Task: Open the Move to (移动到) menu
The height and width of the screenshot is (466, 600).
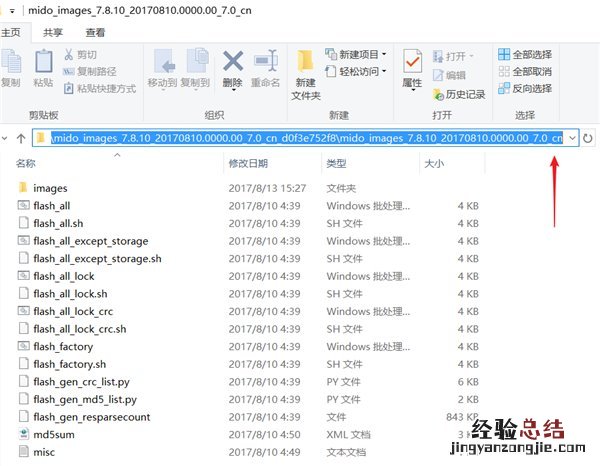Action: 163,69
